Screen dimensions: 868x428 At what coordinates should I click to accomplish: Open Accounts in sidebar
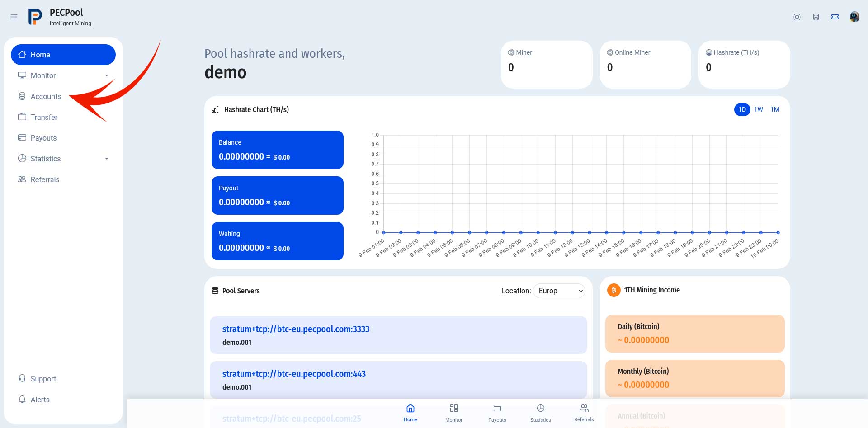pyautogui.click(x=63, y=96)
